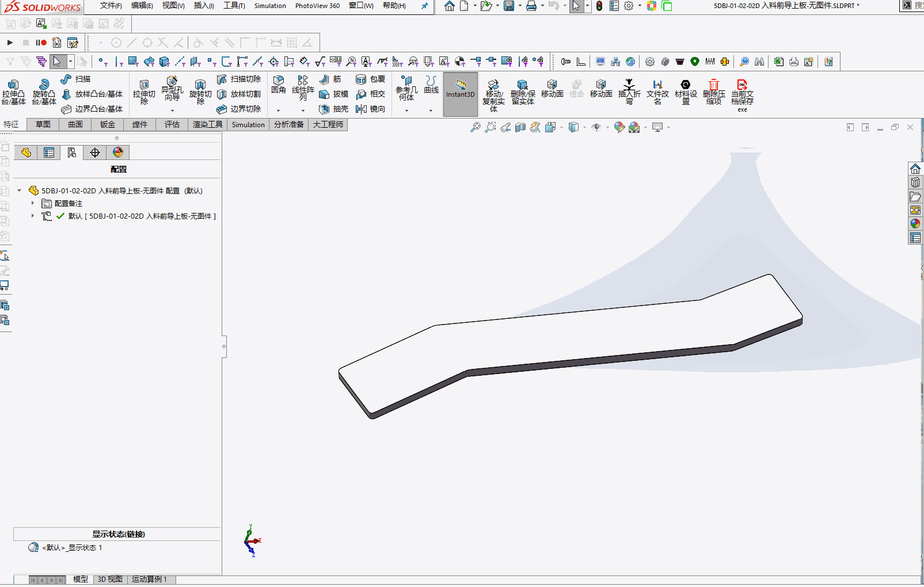The width and height of the screenshot is (924, 587).
Task: Collapse the 5DBJ-01-02-02D configuration root node
Action: [20, 190]
